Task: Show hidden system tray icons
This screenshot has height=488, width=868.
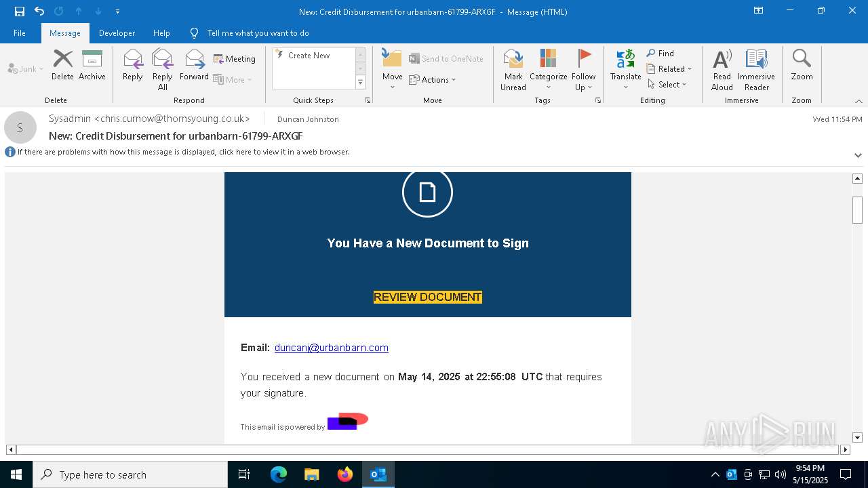Action: [x=715, y=474]
